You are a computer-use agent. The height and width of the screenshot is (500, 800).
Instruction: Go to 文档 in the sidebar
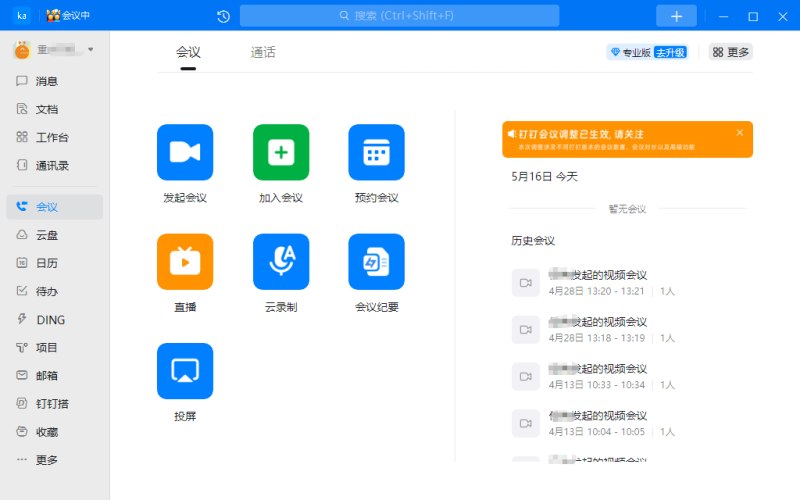click(55, 109)
